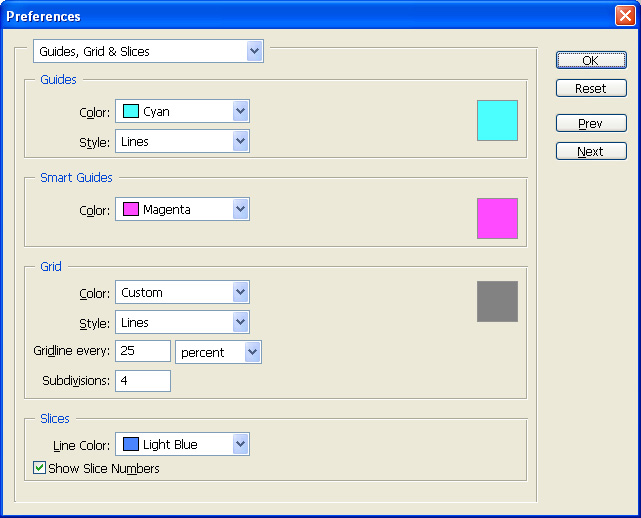
Task: Open the Guides Color dropdown showing Cyan
Action: coord(182,111)
